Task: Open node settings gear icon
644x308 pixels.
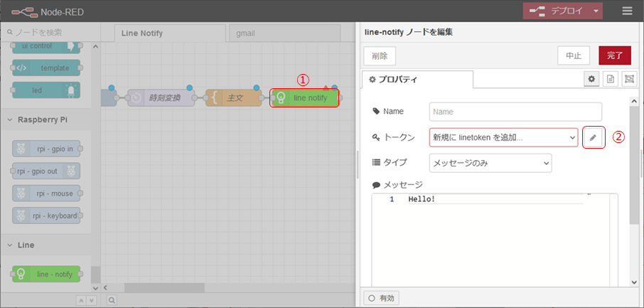Action: pos(591,80)
